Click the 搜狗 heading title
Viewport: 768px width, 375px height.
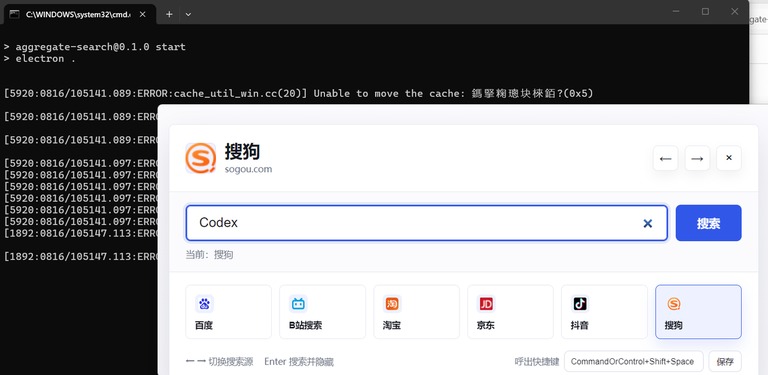(242, 151)
